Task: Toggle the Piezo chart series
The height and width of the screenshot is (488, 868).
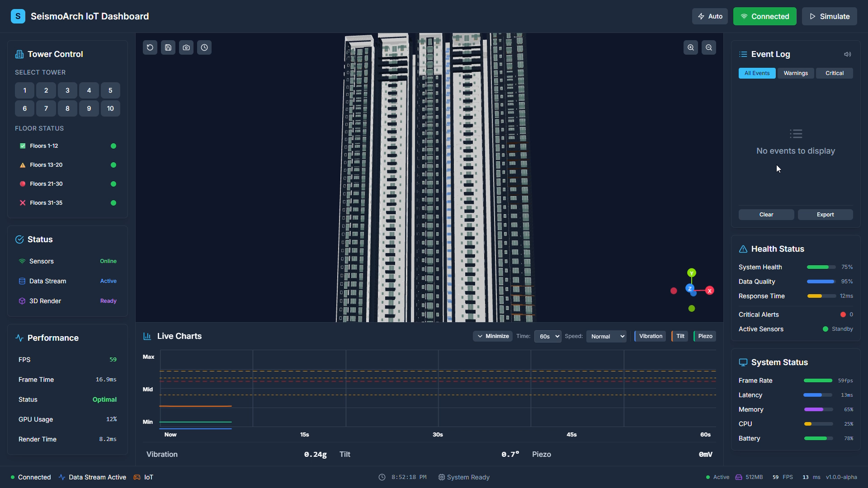Action: (x=705, y=336)
